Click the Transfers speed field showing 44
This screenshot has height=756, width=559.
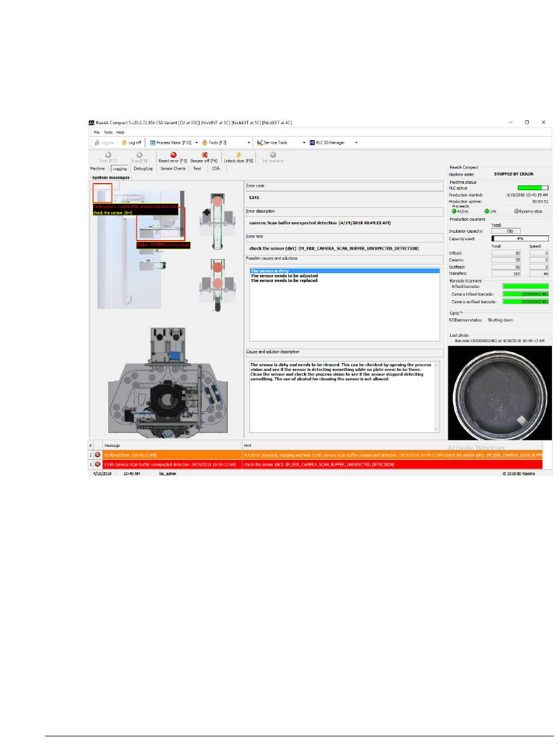tap(539, 274)
